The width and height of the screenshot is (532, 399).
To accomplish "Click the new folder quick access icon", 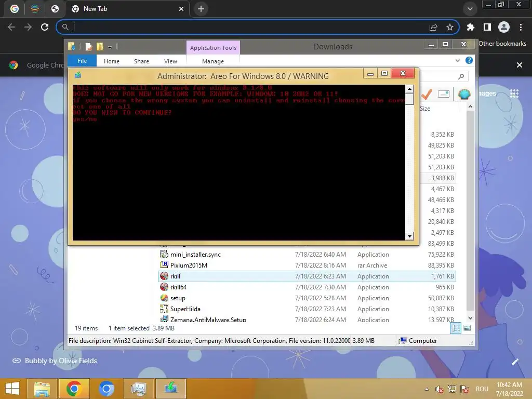I will 100,46.
